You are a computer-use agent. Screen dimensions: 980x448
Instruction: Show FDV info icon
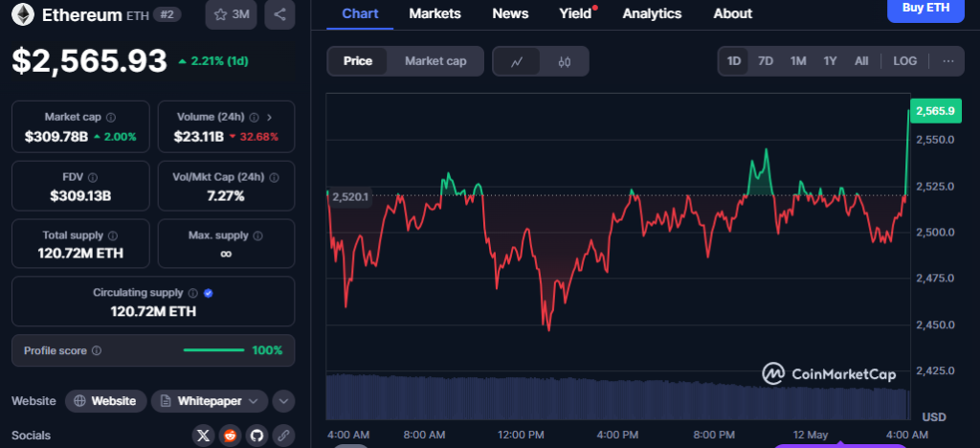pos(93,177)
